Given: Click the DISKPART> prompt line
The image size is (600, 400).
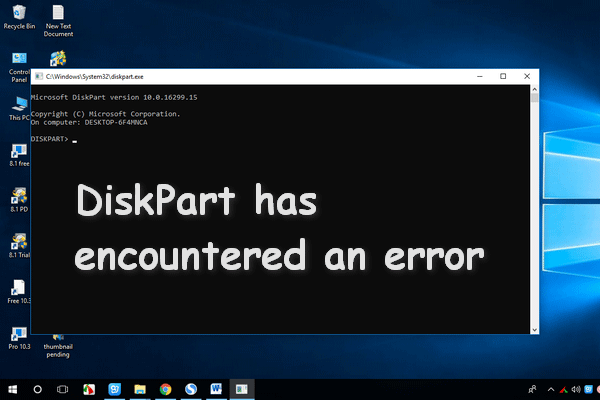Looking at the screenshot, I should (x=54, y=139).
